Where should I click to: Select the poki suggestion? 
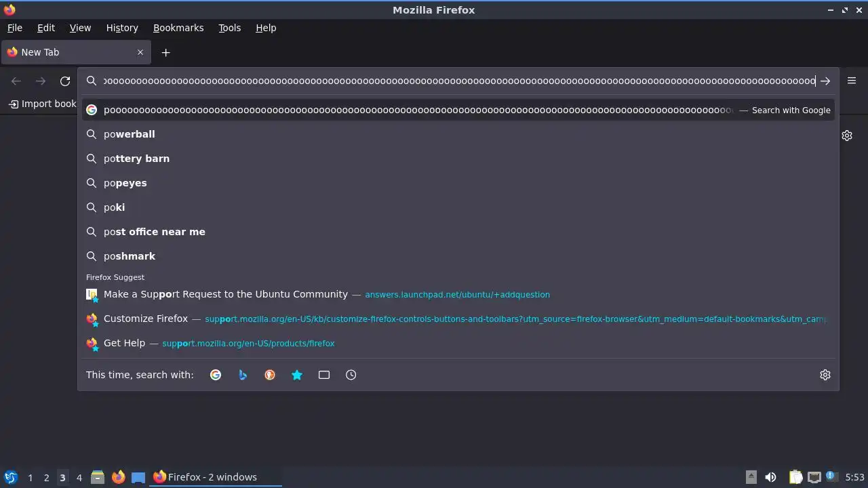point(458,207)
